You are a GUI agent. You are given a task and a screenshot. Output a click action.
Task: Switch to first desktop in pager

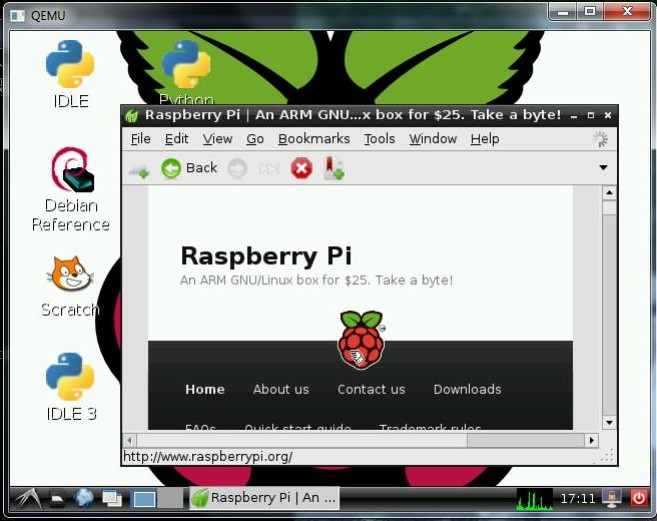pyautogui.click(x=144, y=498)
